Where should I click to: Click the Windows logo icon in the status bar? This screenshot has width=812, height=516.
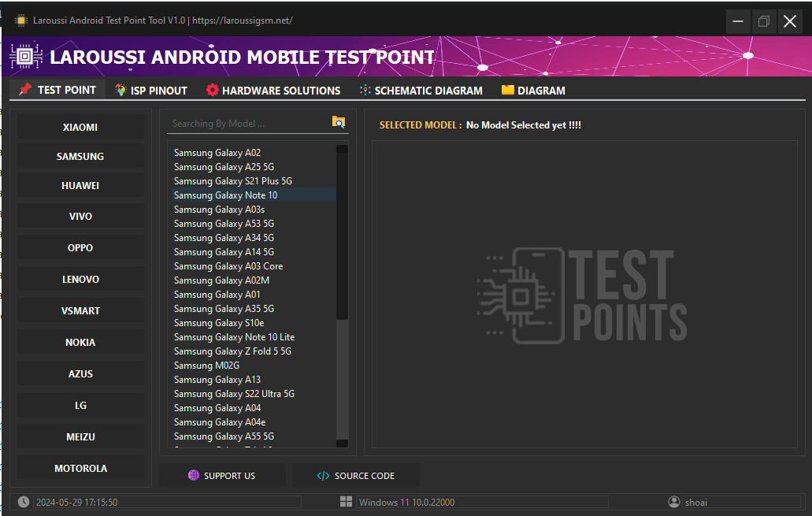tap(345, 502)
